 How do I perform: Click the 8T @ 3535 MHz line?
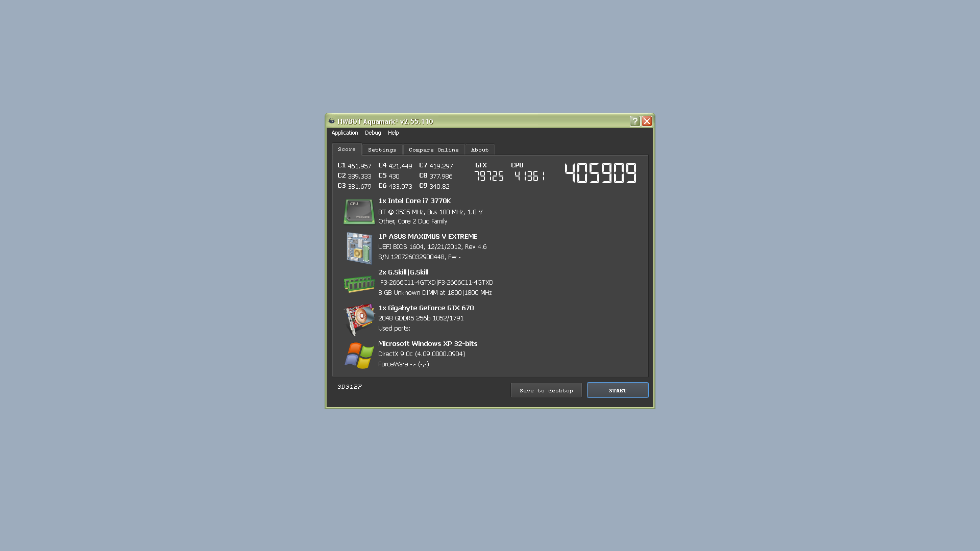coord(430,212)
